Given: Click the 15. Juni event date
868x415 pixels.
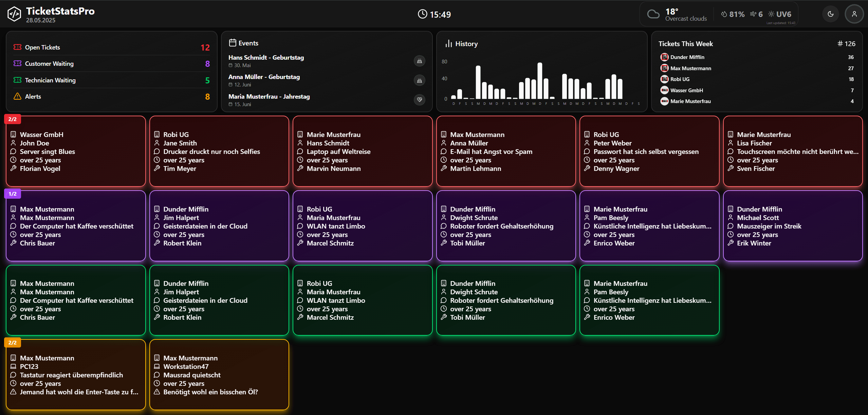Looking at the screenshot, I should (x=243, y=104).
